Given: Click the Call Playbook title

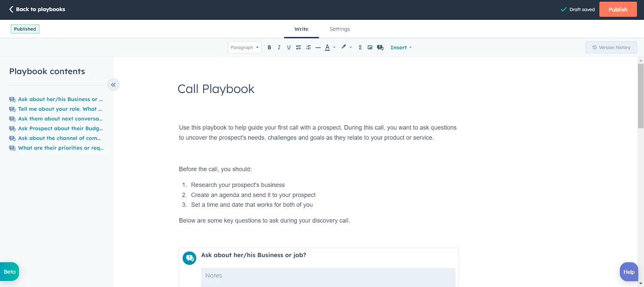Looking at the screenshot, I should pyautogui.click(x=216, y=89).
